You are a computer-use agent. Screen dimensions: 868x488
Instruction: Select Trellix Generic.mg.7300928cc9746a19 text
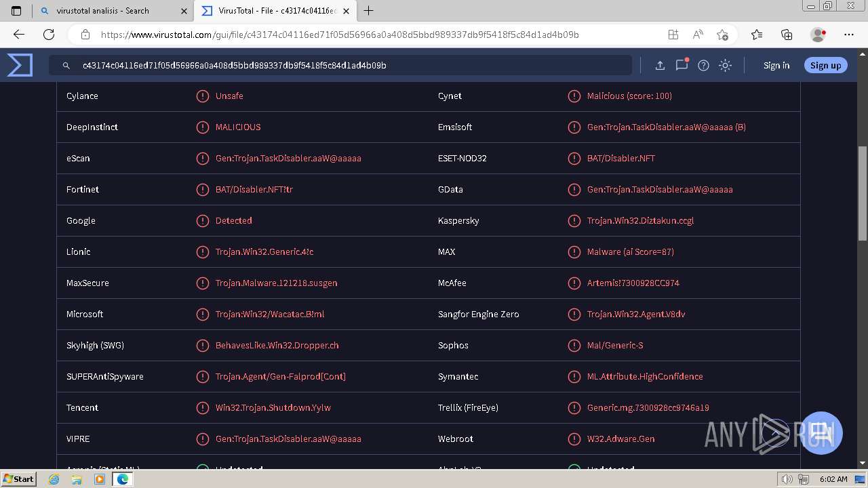pyautogui.click(x=648, y=407)
